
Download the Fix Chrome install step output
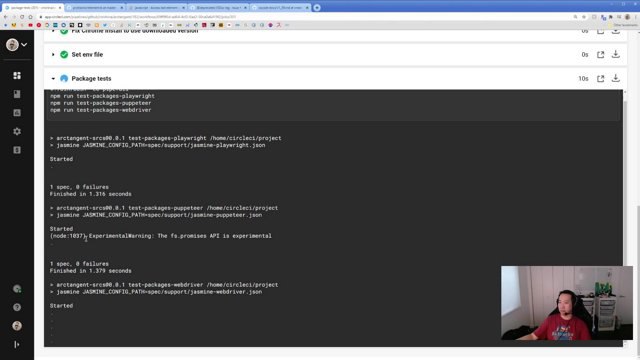[x=616, y=31]
